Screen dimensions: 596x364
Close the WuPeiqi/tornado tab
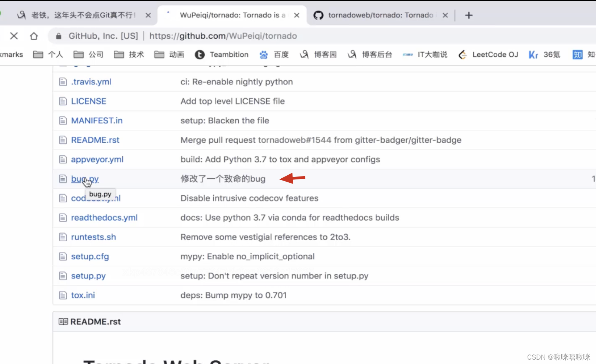[x=297, y=15]
